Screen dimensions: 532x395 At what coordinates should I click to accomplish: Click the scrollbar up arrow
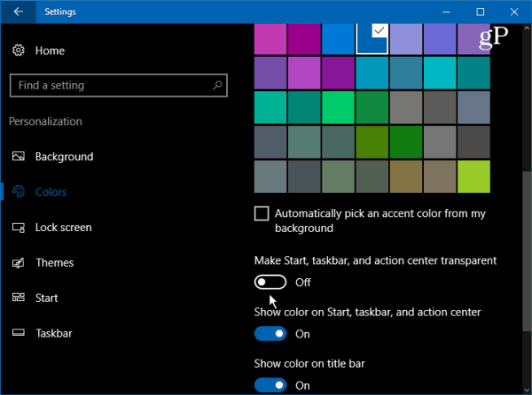pos(527,28)
